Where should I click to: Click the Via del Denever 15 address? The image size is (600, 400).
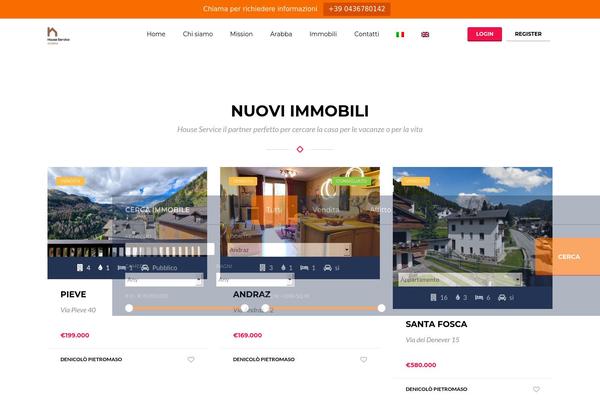click(x=432, y=340)
